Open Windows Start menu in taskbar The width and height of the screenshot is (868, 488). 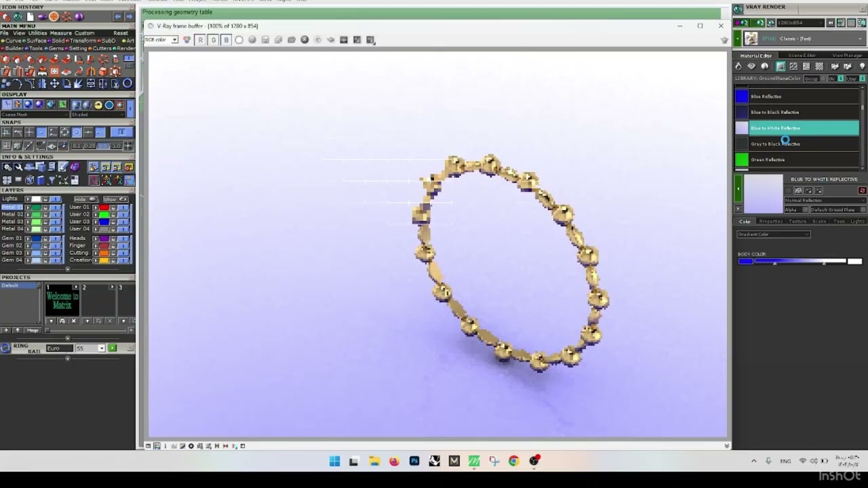[x=334, y=461]
